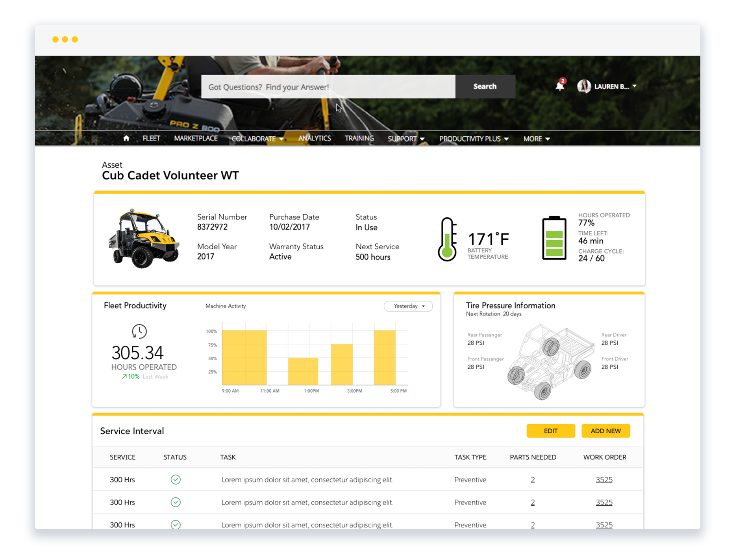
Task: Click the Serial Number 8372972 value
Action: [212, 227]
